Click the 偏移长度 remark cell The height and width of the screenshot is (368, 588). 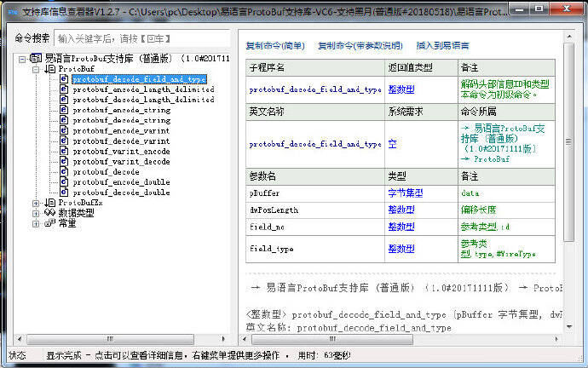tap(506, 210)
